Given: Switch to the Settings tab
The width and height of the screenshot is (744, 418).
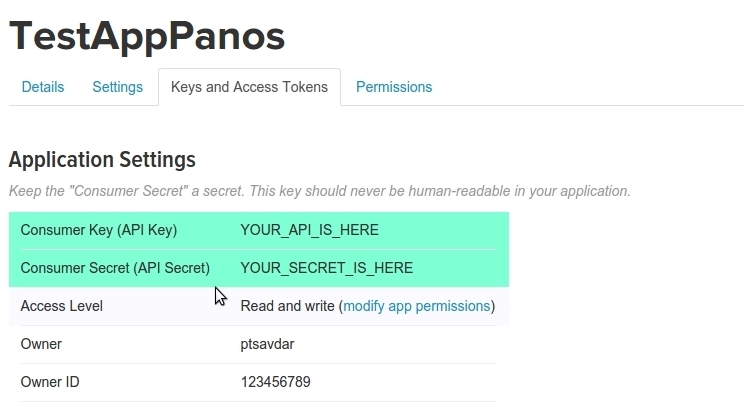Looking at the screenshot, I should tap(117, 87).
